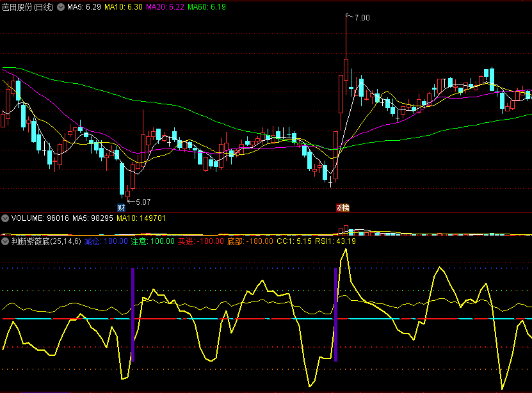The width and height of the screenshot is (532, 393).
Task: Click the 7.00 high price annotation
Action: click(x=362, y=18)
